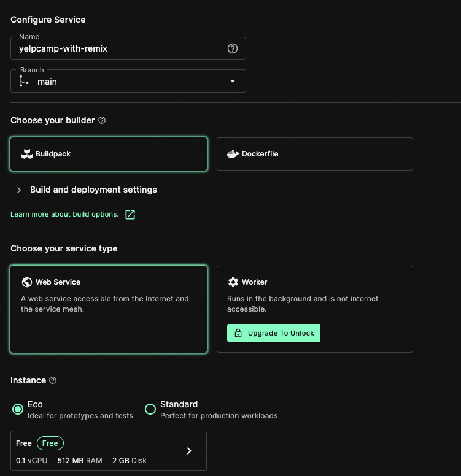Click Upgrade To Unlock button

(x=274, y=333)
